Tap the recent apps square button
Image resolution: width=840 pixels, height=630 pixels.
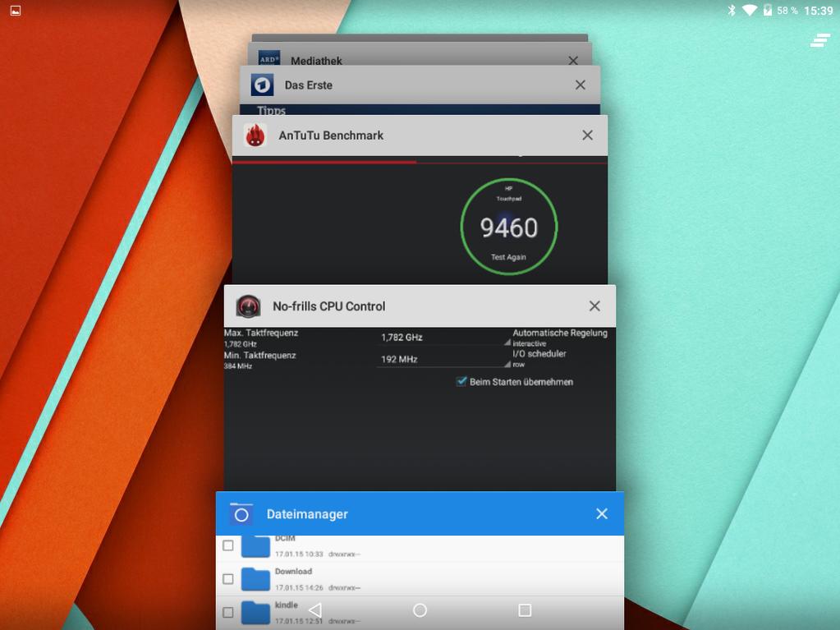tap(525, 610)
